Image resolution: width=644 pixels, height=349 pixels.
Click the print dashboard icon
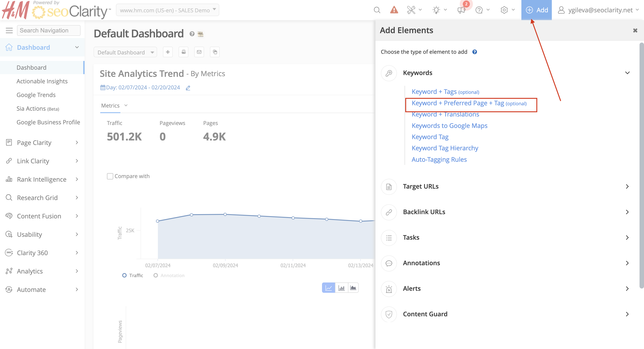point(183,52)
